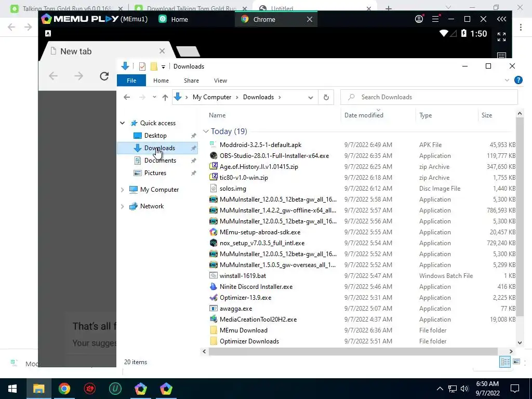The width and height of the screenshot is (532, 399).
Task: Open File Explorer from taskbar
Action: [38, 389]
